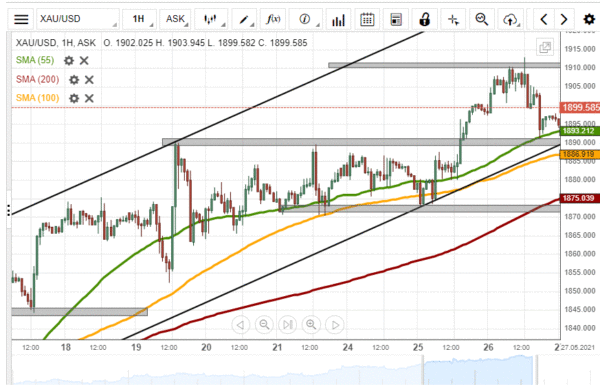Select the grey support zone near 1872

click(420, 208)
